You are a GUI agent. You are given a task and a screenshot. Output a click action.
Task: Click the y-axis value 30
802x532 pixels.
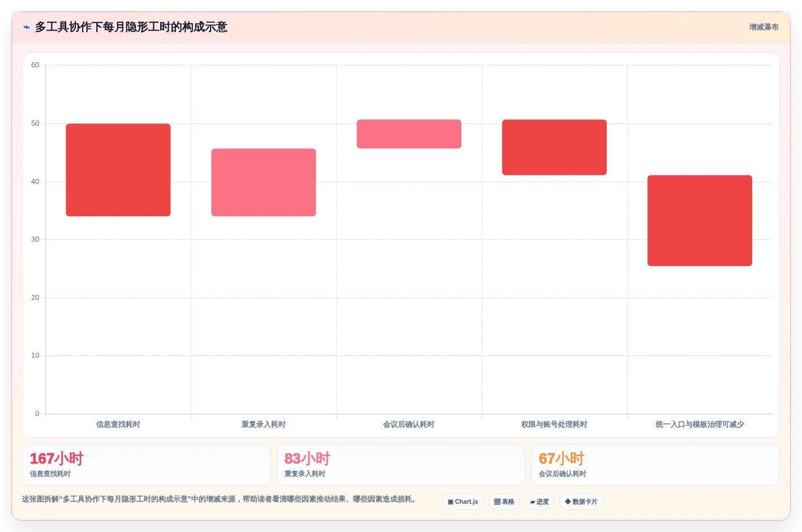click(35, 239)
